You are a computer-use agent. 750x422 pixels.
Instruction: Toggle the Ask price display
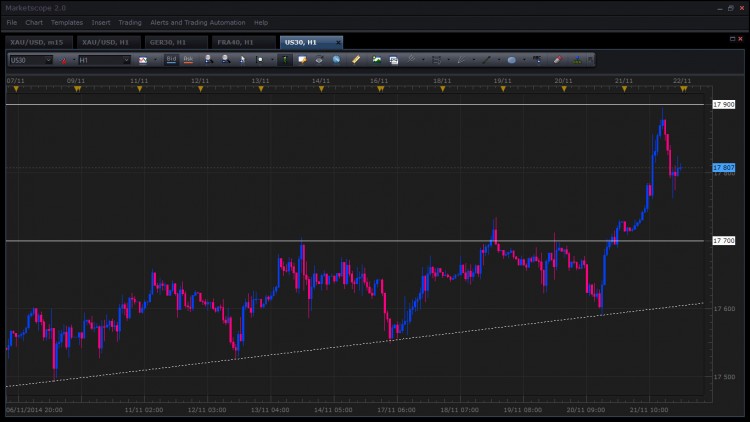click(188, 59)
